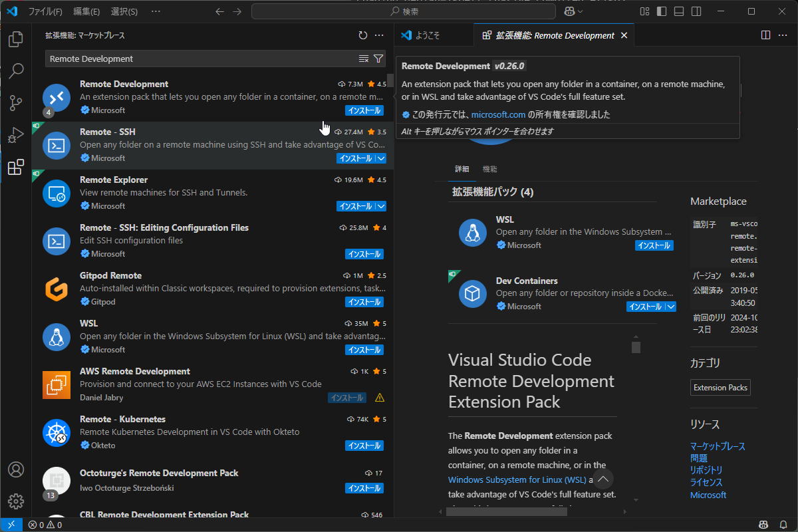Expand the hidden title bar menus (⋯)
Screen dimensions: 798x532
[x=156, y=11]
